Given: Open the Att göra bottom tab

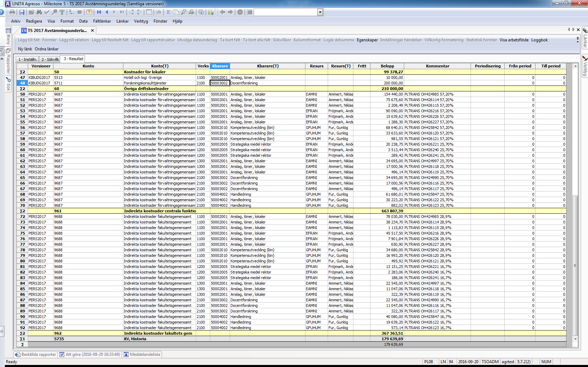Looking at the screenshot, I should (90, 354).
